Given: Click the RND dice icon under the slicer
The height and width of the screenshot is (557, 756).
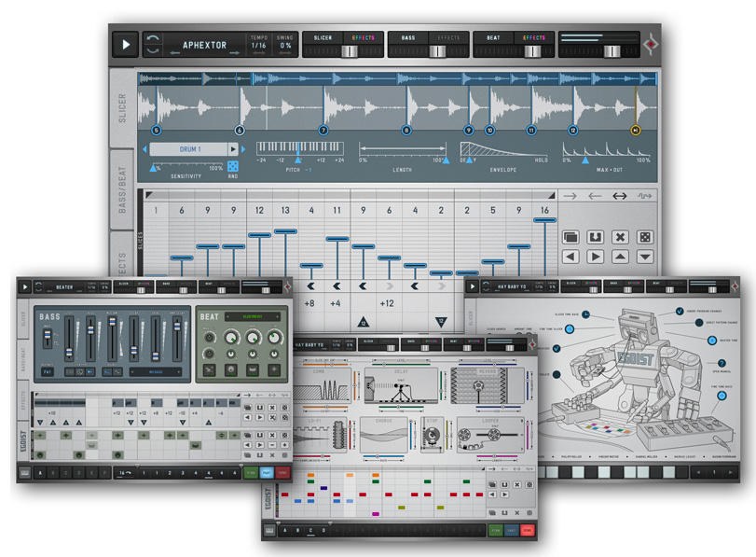Looking at the screenshot, I should click(x=233, y=166).
